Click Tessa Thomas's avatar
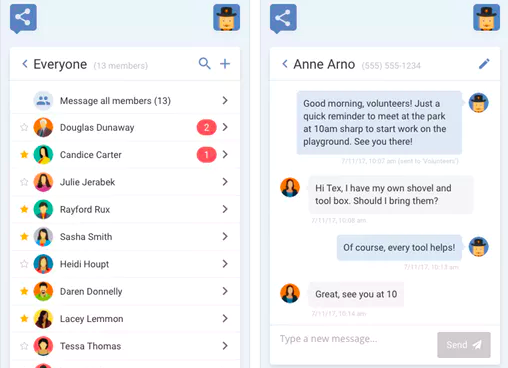This screenshot has height=368, width=508. pos(43,346)
